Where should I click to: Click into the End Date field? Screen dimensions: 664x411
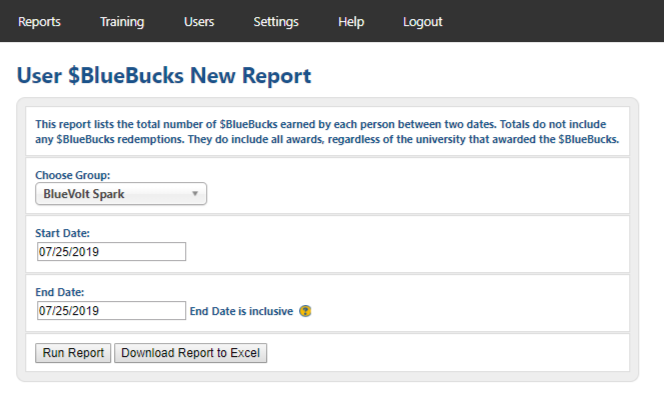click(111, 311)
